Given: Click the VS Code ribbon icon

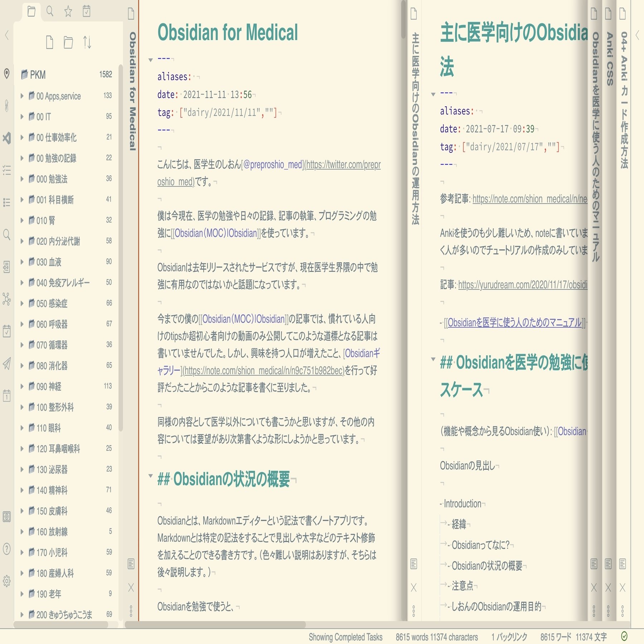Looking at the screenshot, I should [6, 138].
